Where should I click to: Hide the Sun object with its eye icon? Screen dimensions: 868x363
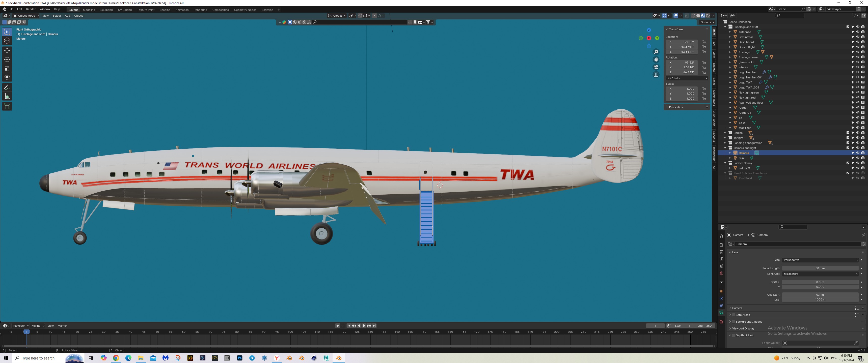pyautogui.click(x=858, y=158)
